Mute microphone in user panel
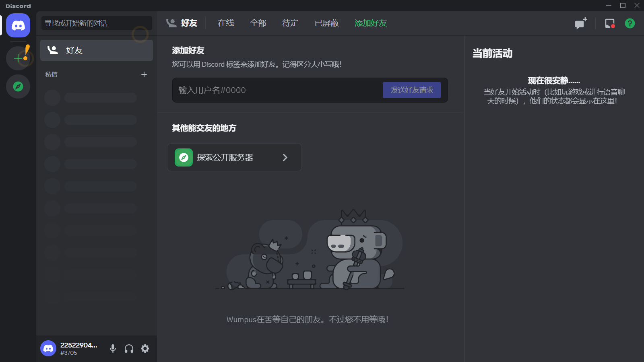The height and width of the screenshot is (362, 644). (113, 348)
